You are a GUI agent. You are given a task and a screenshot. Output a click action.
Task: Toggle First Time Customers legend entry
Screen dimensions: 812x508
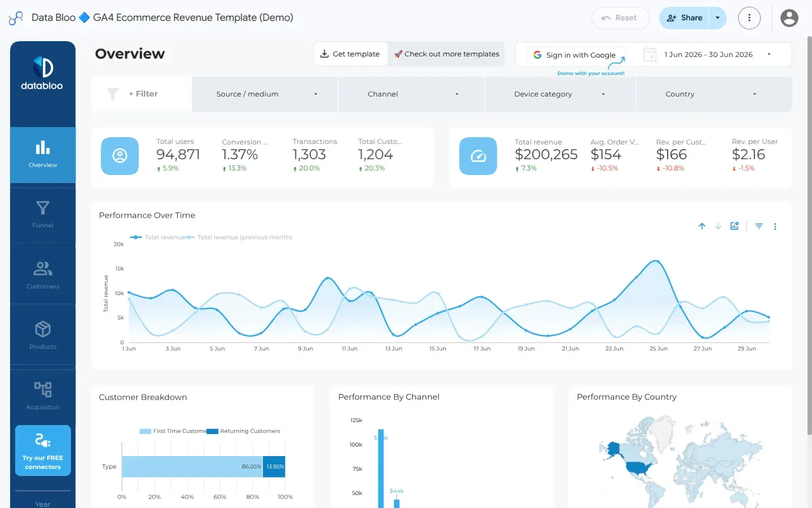click(173, 431)
